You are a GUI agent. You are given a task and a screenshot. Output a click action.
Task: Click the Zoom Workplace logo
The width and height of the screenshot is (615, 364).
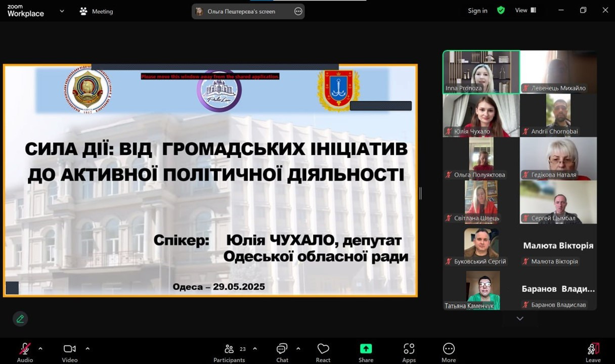(x=25, y=11)
